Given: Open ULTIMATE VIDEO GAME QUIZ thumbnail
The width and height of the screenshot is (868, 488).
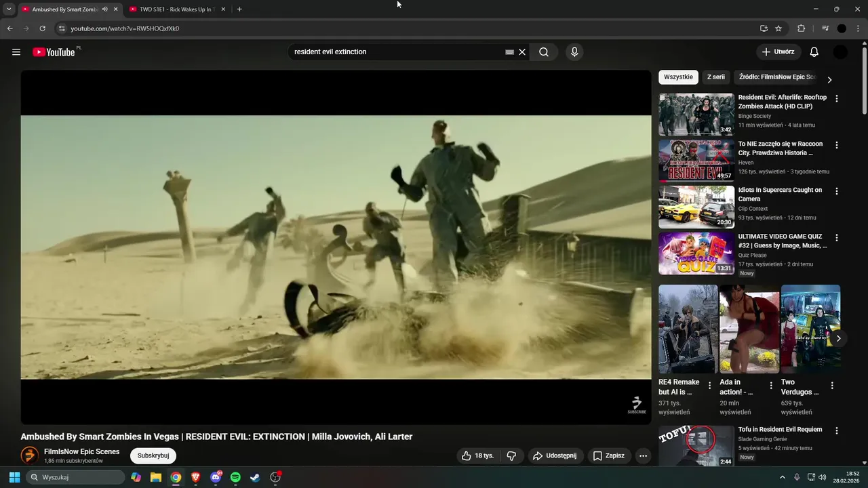Looking at the screenshot, I should pyautogui.click(x=696, y=253).
